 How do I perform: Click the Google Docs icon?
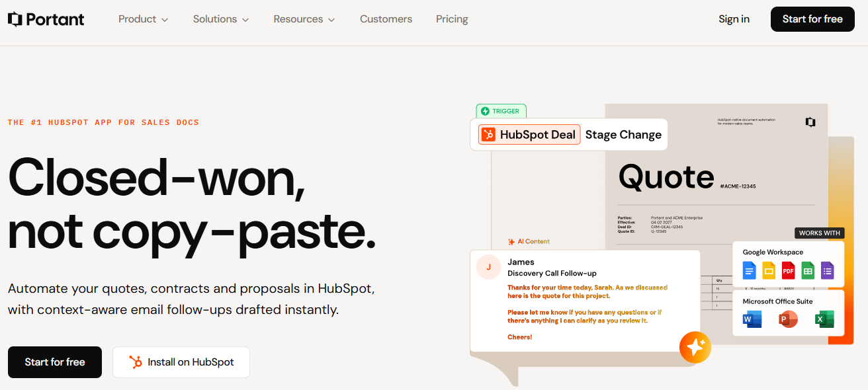749,270
